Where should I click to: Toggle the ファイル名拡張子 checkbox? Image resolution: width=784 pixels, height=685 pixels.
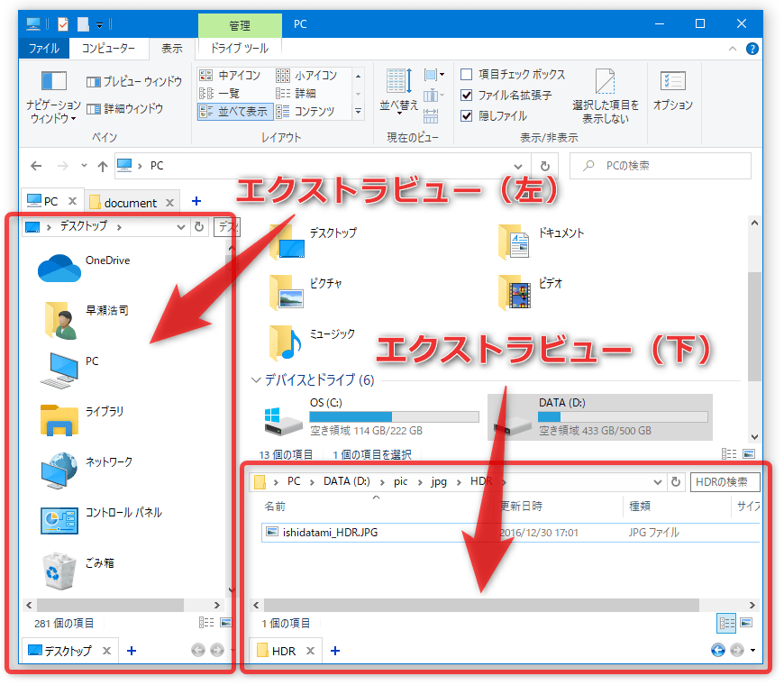[x=467, y=95]
